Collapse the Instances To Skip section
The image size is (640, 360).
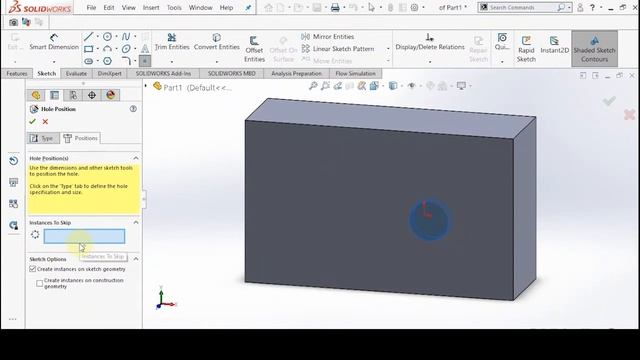(x=136, y=222)
